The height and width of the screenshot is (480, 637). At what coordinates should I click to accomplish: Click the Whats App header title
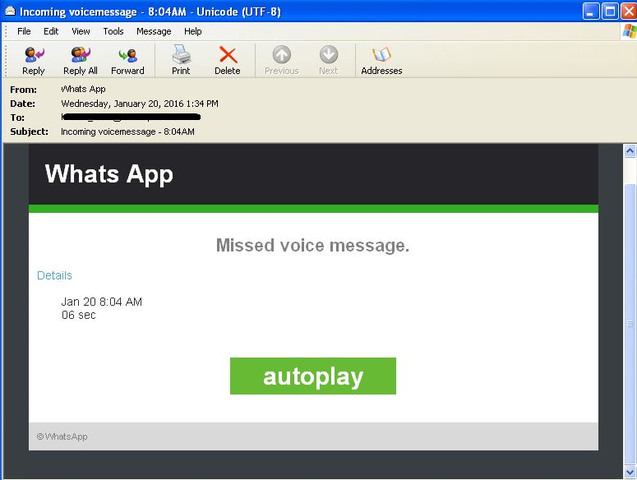[109, 174]
